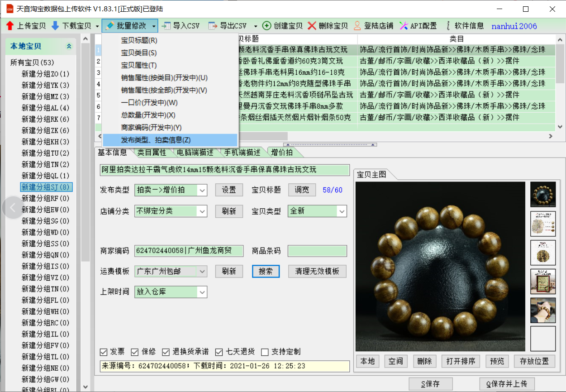Screen dimensions: 566x392
Task: Toggle the 七天退货 checkbox
Action: click(x=219, y=352)
